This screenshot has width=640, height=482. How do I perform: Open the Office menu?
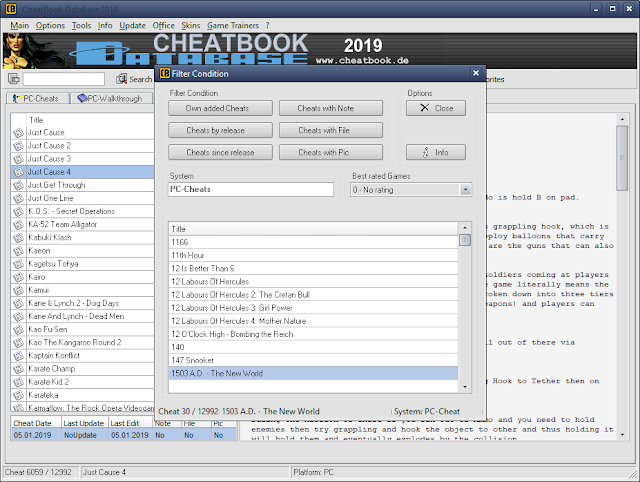(x=163, y=25)
